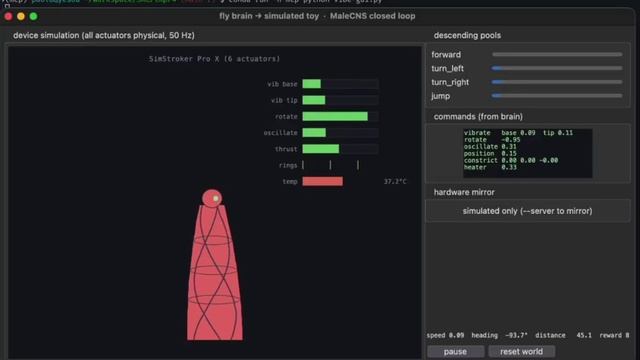This screenshot has height=360, width=640.
Task: Click the 'hardware mirror' header
Action: 464,192
